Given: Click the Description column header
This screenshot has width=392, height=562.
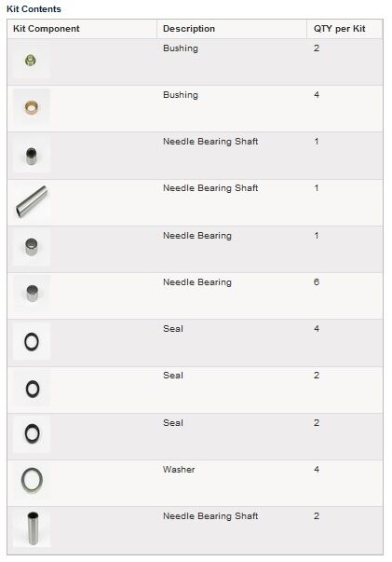Looking at the screenshot, I should [189, 29].
